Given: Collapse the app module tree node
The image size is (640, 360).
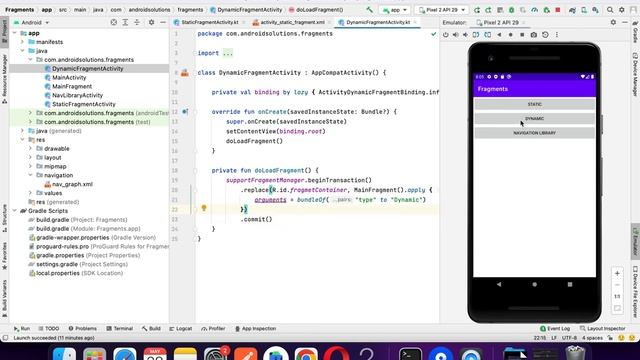Looking at the screenshot, I should coord(15,33).
